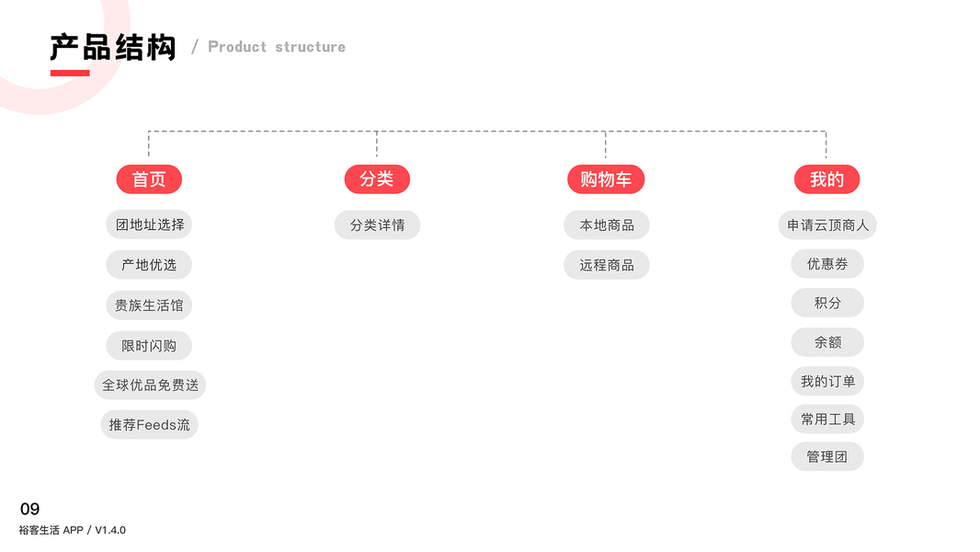Click the 远程商品 pill

click(x=607, y=266)
